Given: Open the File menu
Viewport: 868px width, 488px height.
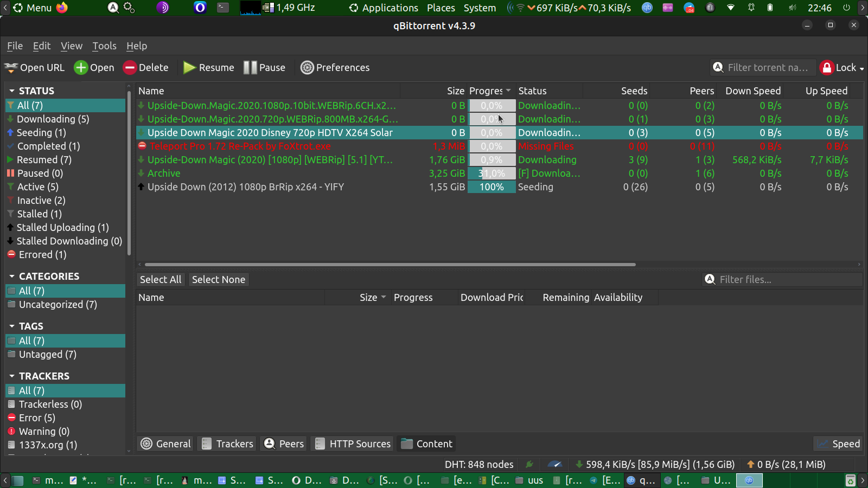Looking at the screenshot, I should point(15,46).
